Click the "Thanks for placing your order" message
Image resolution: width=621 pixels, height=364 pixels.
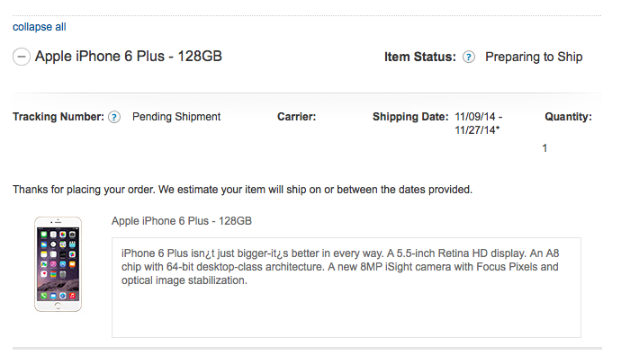click(x=242, y=190)
